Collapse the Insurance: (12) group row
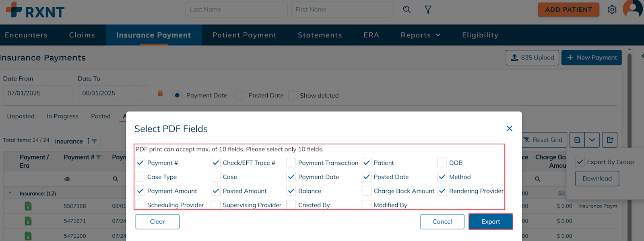 (10, 193)
